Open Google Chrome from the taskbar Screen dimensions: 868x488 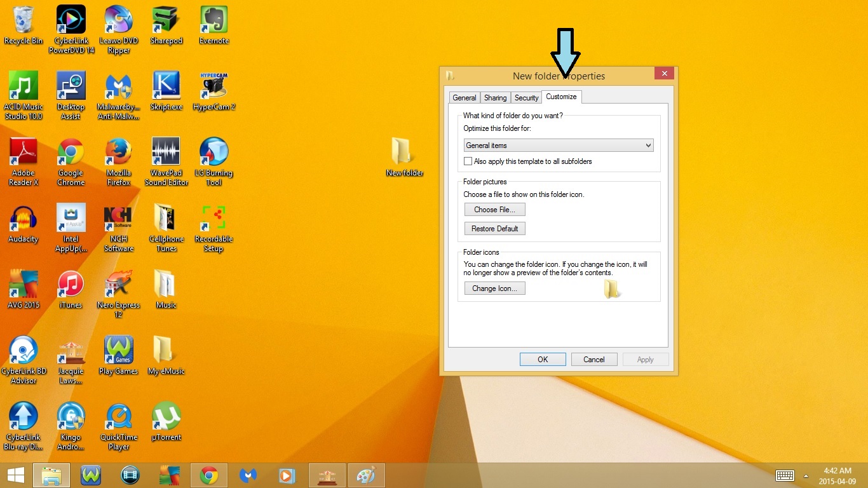[209, 475]
